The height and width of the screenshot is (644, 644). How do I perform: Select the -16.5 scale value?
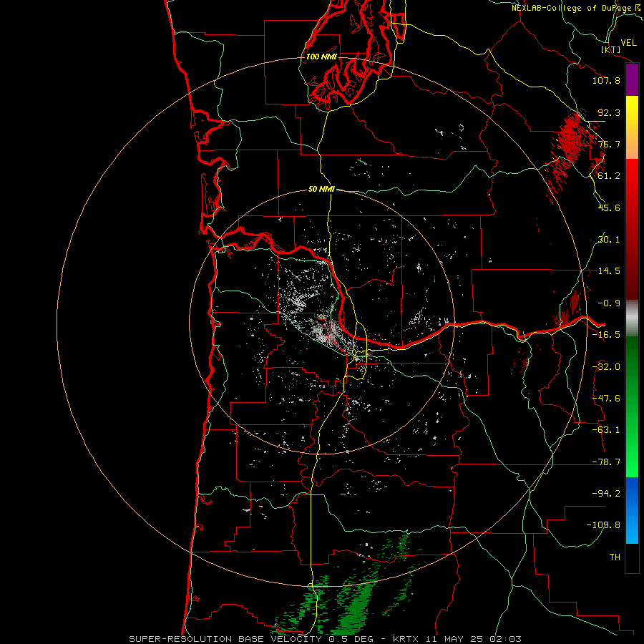click(x=606, y=335)
